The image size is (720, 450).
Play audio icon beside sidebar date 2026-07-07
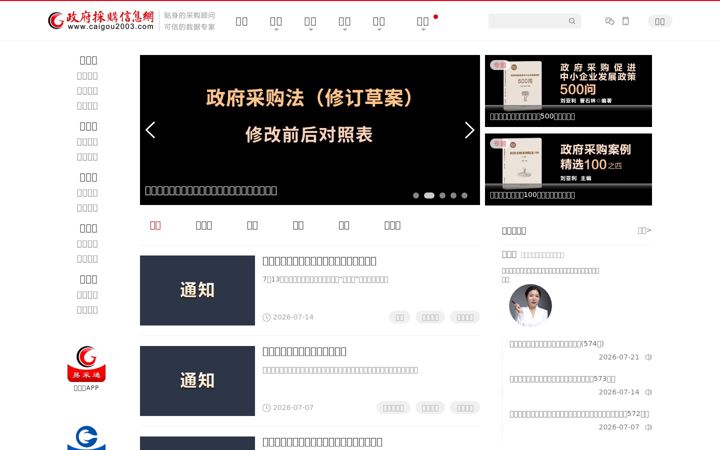(x=648, y=427)
